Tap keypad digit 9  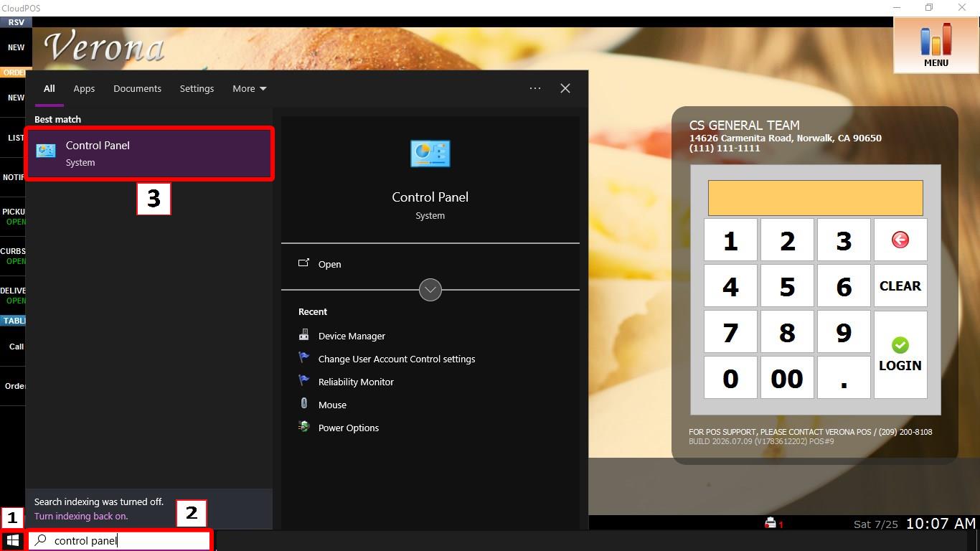tap(844, 332)
